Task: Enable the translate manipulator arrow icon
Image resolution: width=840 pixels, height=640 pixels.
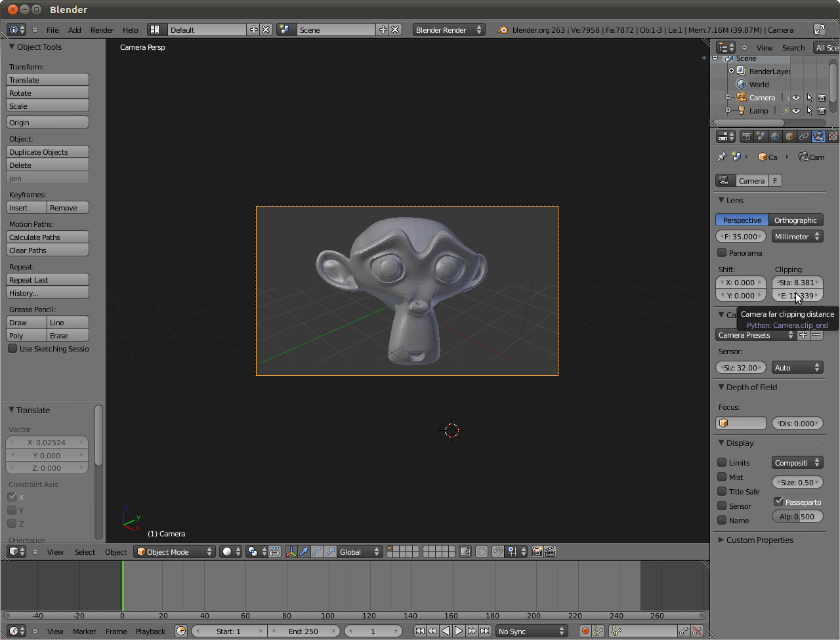Action: pyautogui.click(x=304, y=551)
